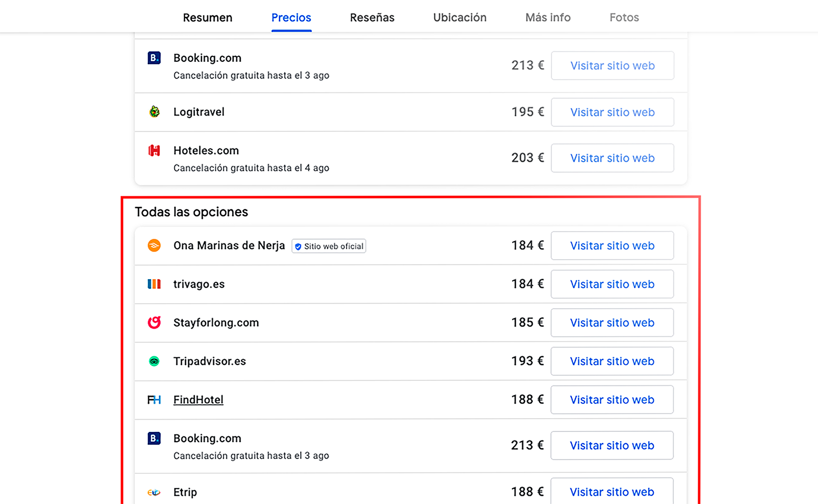Visit the Stayforlong.com website button

coord(612,323)
